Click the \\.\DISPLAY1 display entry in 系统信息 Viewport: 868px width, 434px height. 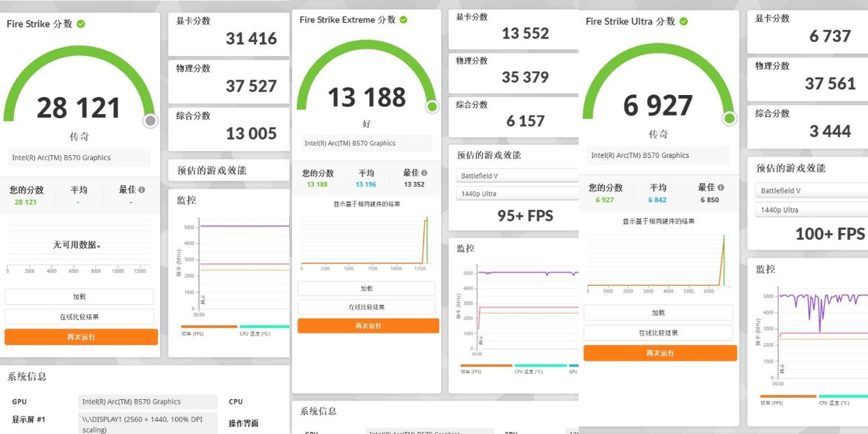pos(147,424)
